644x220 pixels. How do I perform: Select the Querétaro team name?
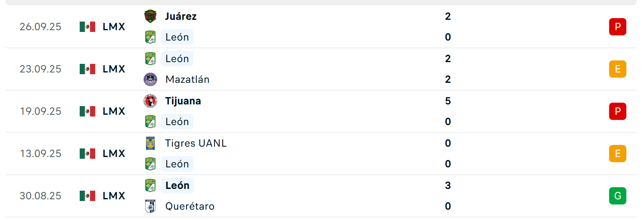tap(190, 206)
